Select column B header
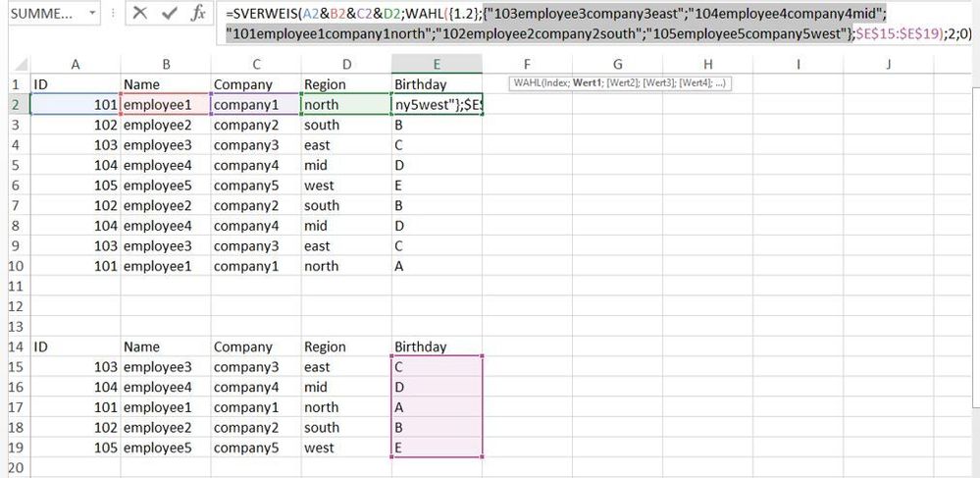This screenshot has width=980, height=478. click(166, 64)
